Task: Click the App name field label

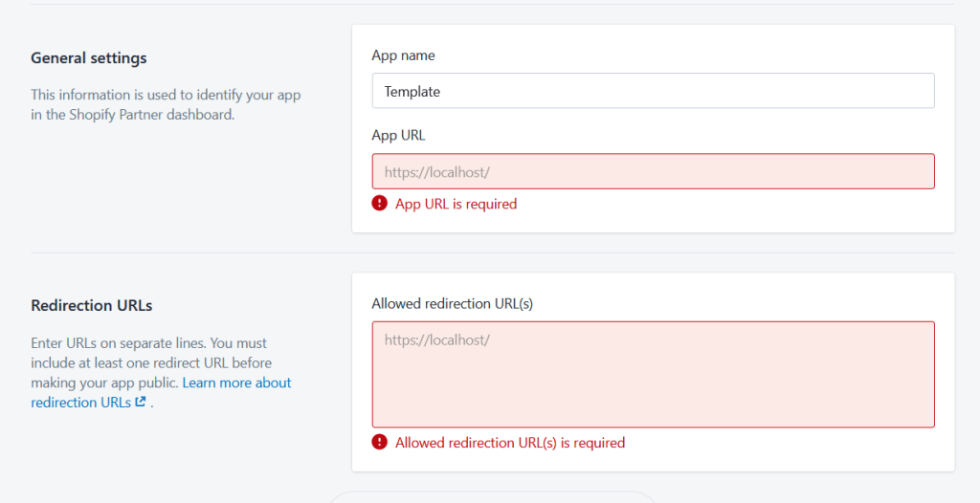Action: coord(403,55)
